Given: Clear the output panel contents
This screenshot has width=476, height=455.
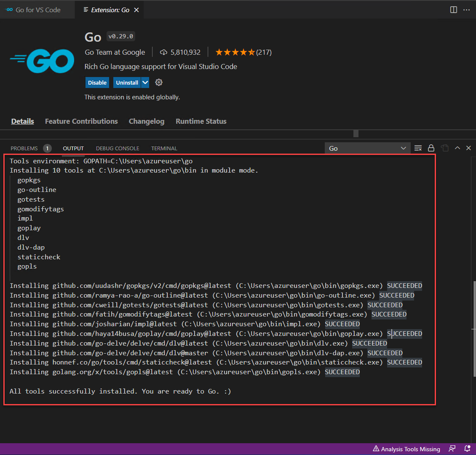Looking at the screenshot, I should click(x=418, y=148).
